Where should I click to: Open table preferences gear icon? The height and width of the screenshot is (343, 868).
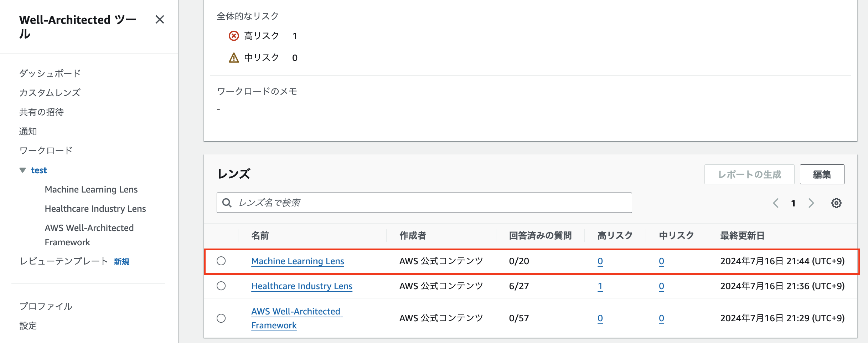836,203
